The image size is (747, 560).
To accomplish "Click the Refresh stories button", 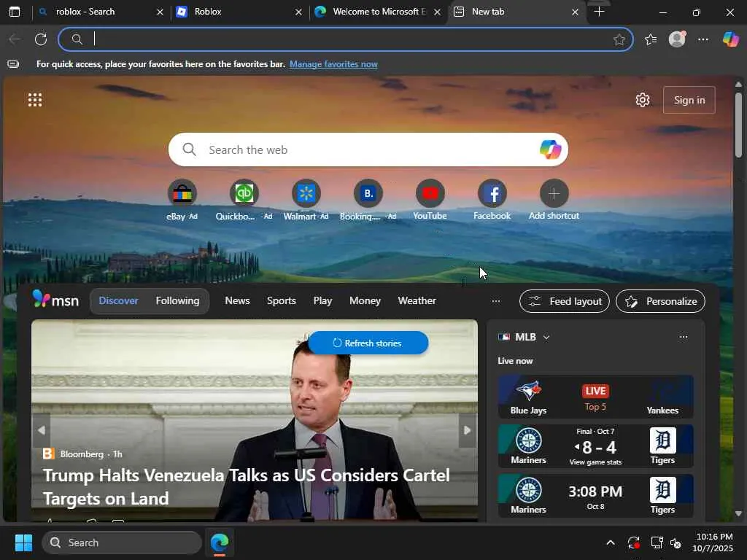I will 368,343.
